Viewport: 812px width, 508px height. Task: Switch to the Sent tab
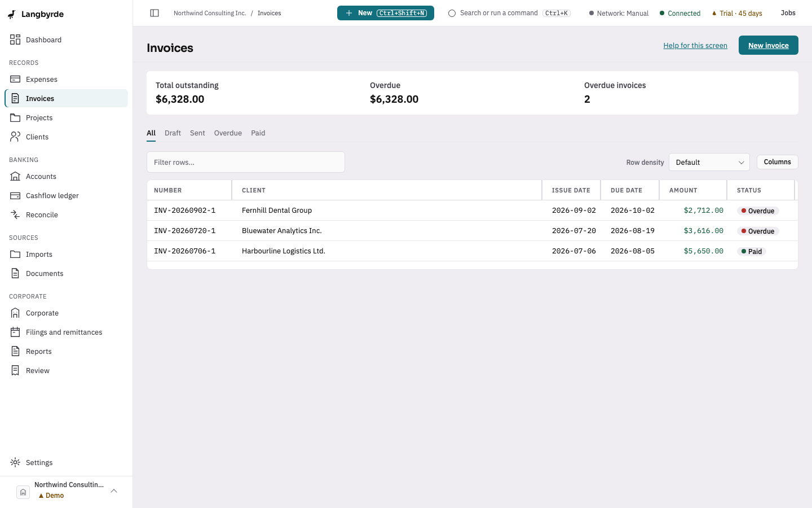click(197, 133)
